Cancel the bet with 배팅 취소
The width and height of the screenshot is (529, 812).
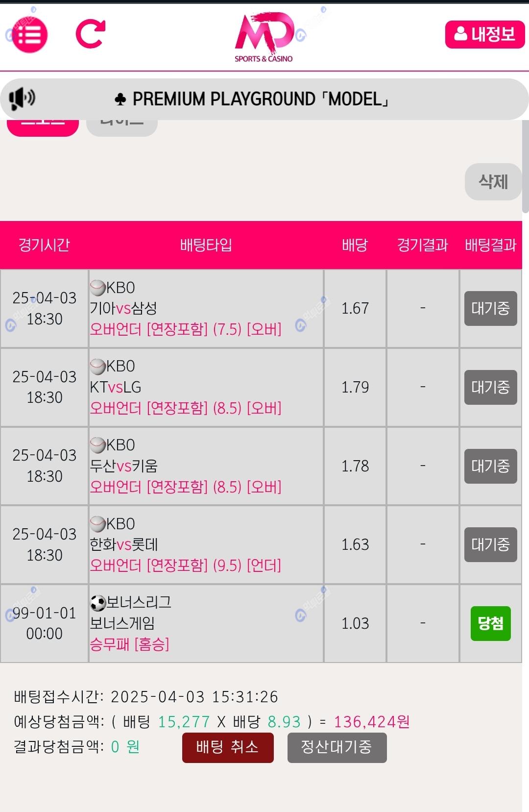point(228,747)
